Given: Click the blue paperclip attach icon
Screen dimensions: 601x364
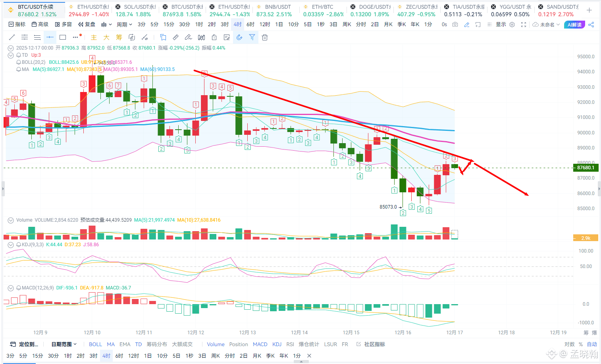Looking at the screenshot, I should point(239,37).
